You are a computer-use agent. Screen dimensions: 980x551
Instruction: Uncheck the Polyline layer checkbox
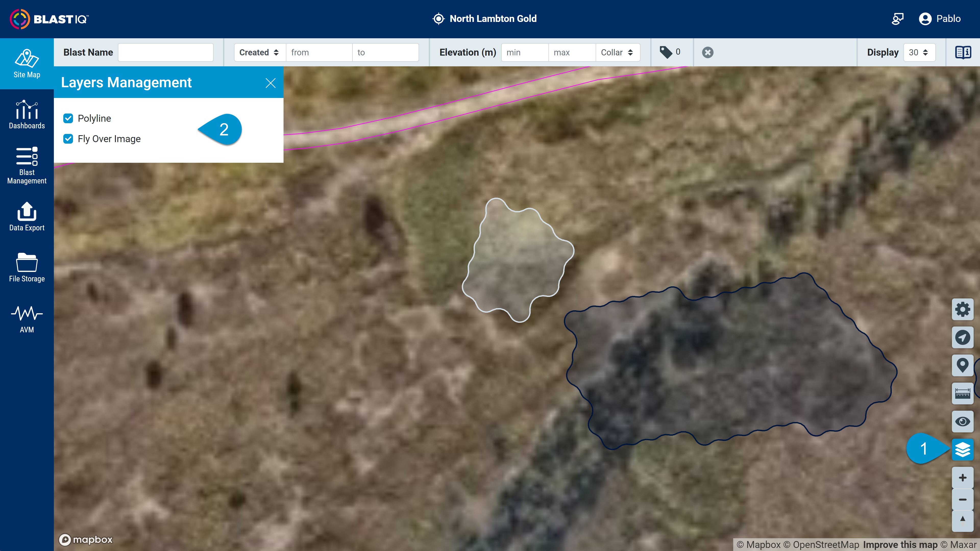(68, 118)
